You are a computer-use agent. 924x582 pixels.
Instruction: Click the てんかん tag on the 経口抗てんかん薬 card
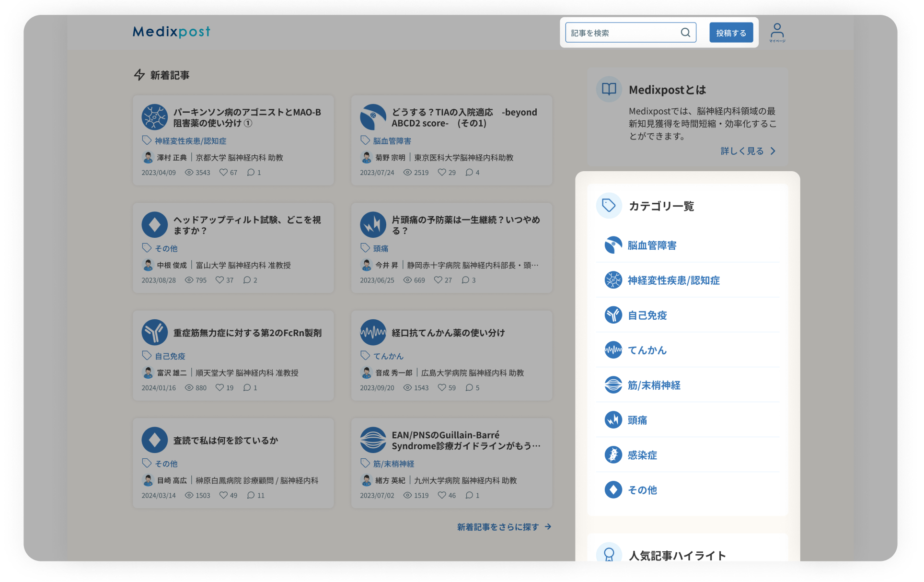[x=388, y=356]
